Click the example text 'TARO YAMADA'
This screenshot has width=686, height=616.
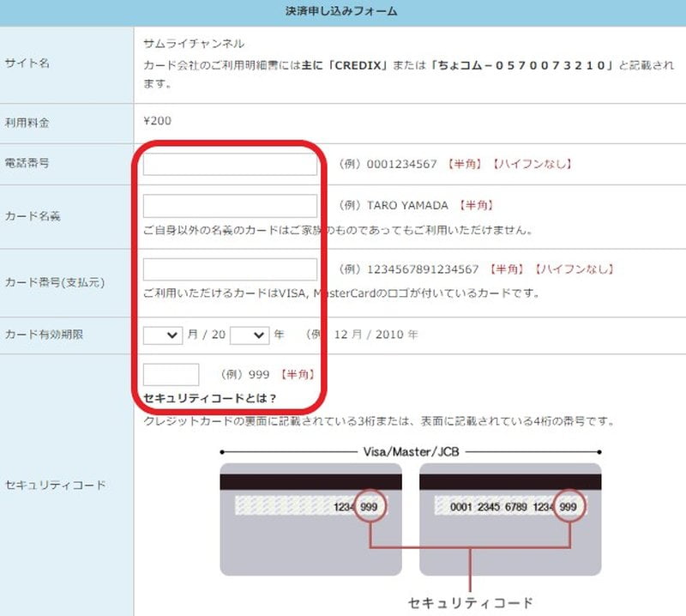tap(407, 205)
